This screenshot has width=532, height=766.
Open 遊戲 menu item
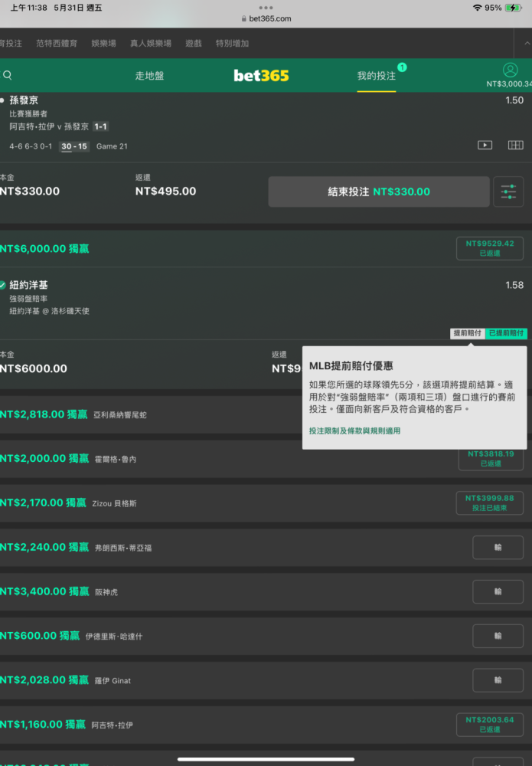point(193,44)
